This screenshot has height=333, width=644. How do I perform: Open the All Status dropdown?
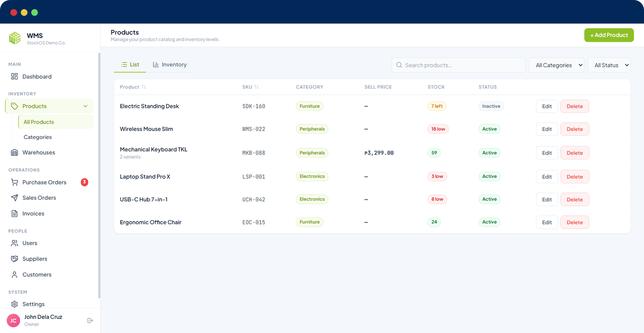609,65
